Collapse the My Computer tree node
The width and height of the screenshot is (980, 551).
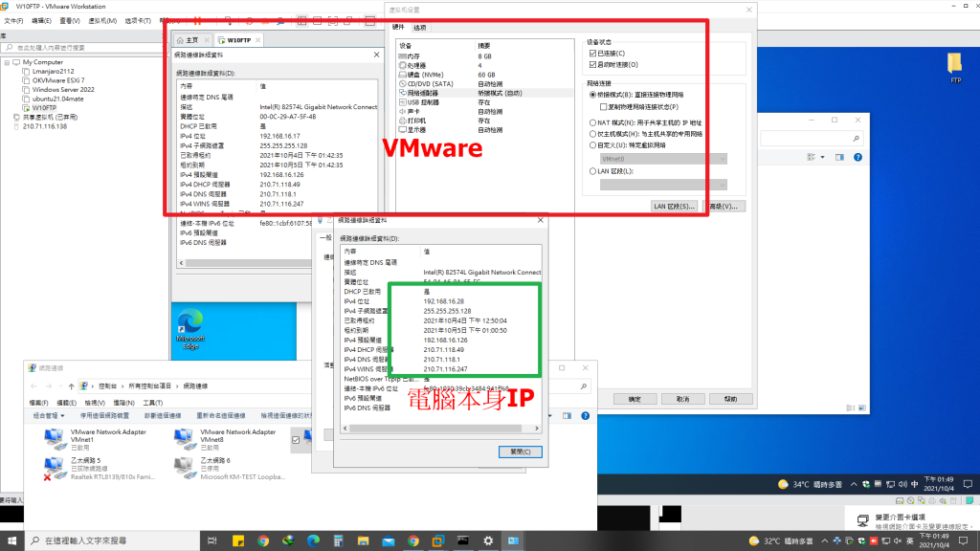pyautogui.click(x=7, y=62)
